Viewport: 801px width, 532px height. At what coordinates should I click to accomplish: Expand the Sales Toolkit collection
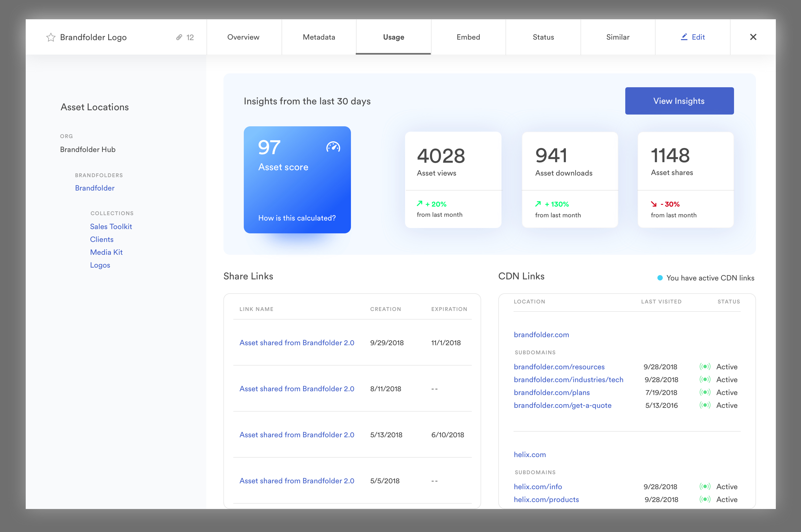click(x=111, y=226)
